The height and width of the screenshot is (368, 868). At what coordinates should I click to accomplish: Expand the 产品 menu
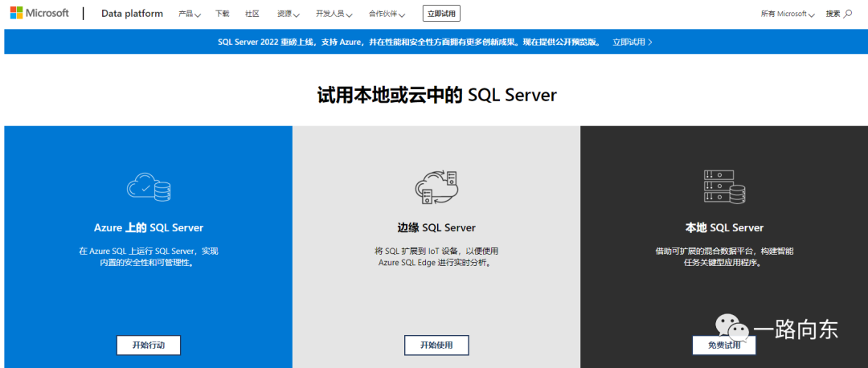[x=190, y=14]
